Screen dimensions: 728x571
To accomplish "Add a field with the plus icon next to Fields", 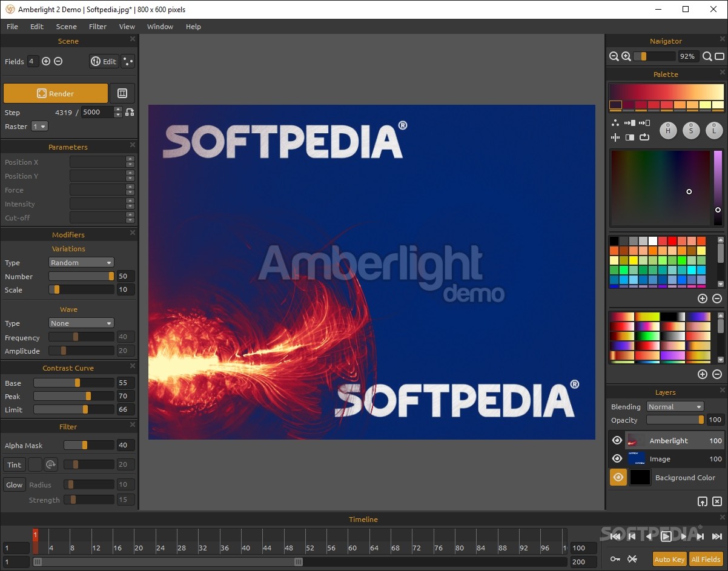I will (x=46, y=61).
